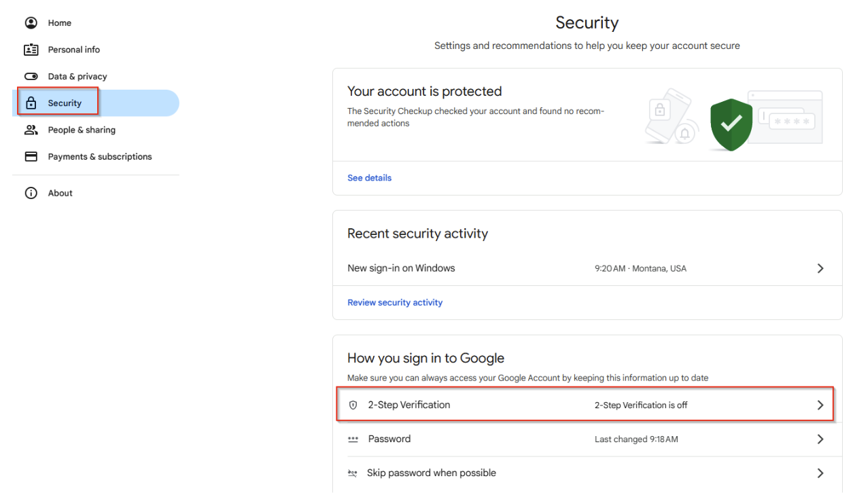Click the Data & privacy toggle icon

[31, 77]
